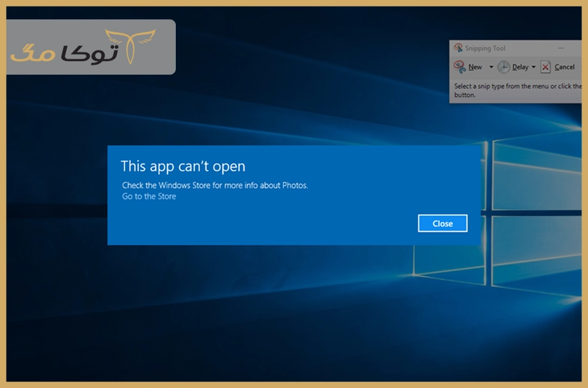
Task: Close the 'This app can't open' dialog
Action: click(x=443, y=223)
